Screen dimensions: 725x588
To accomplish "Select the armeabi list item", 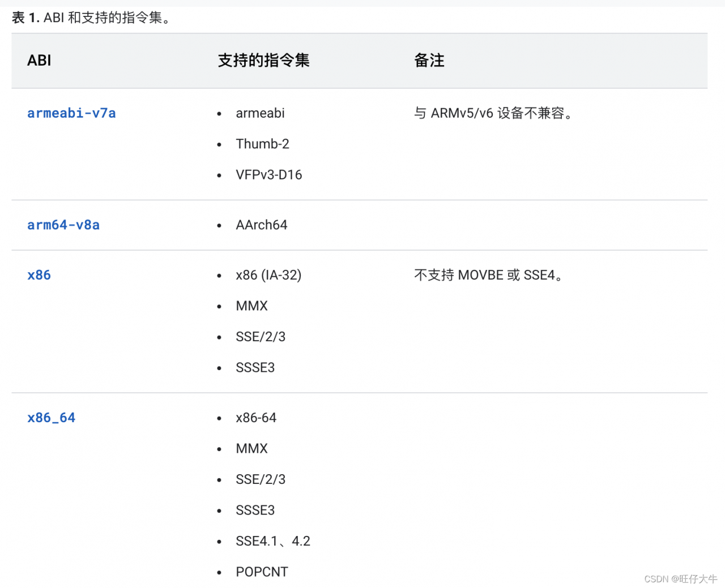I will pyautogui.click(x=260, y=113).
